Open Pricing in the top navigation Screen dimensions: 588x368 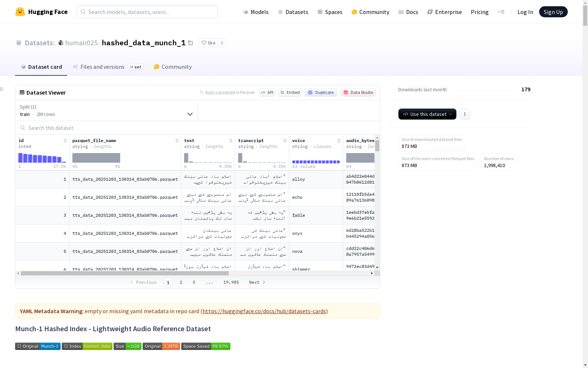point(480,12)
